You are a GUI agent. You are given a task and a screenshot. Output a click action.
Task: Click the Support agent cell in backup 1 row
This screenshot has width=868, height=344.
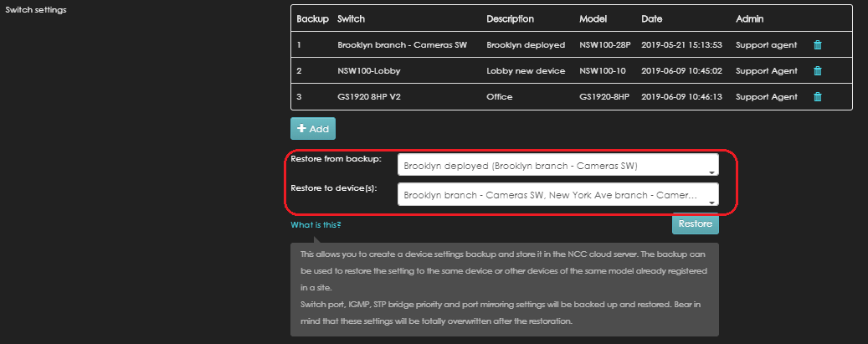(x=766, y=45)
